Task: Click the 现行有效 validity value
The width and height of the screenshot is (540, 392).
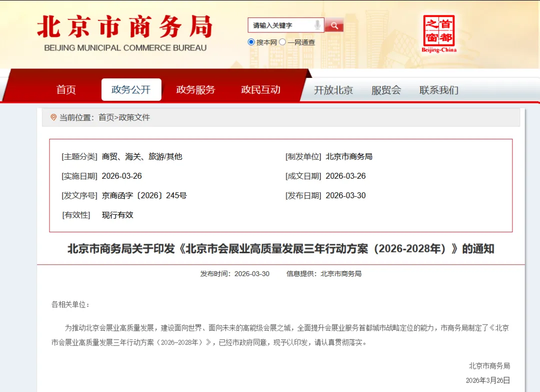Action: coord(117,215)
